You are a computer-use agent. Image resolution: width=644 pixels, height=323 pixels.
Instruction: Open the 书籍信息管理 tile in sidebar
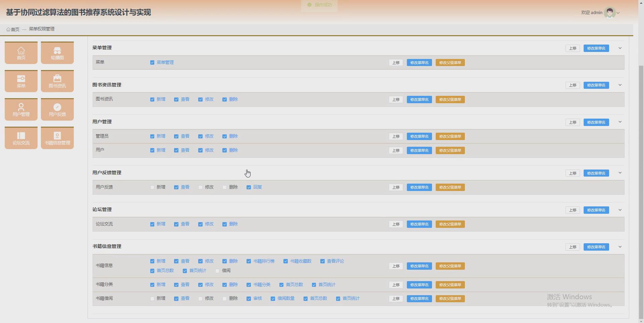point(57,138)
